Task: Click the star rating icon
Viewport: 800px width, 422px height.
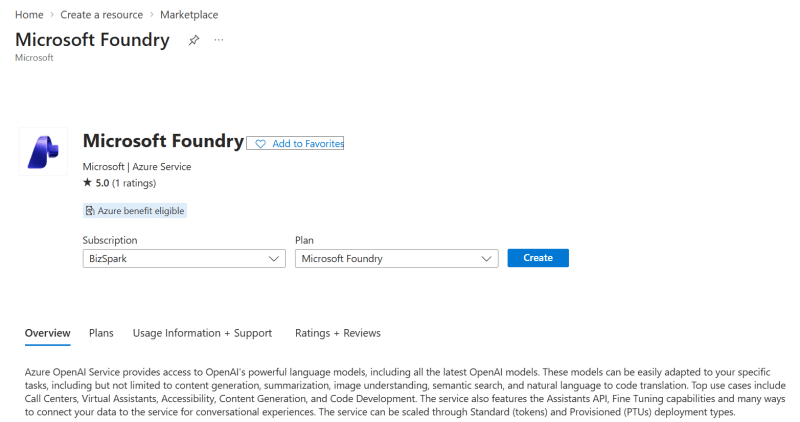Action: (x=87, y=182)
